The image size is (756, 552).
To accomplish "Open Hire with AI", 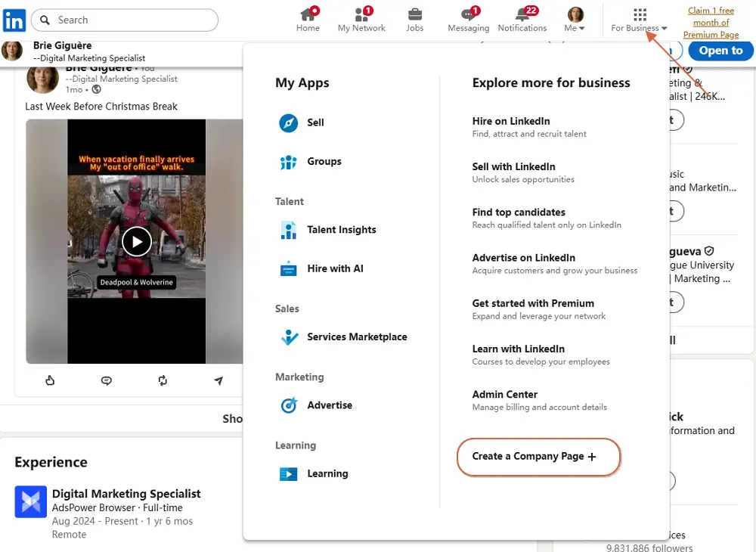I will [x=333, y=268].
